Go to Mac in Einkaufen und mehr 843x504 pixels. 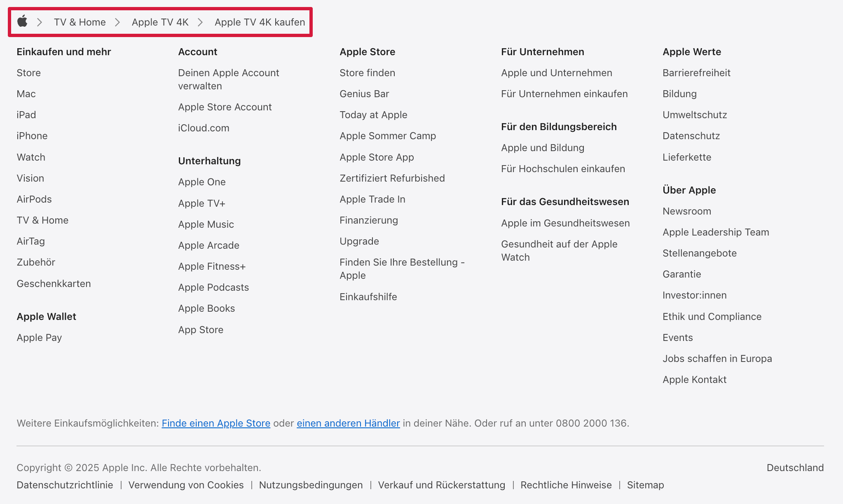tap(26, 94)
